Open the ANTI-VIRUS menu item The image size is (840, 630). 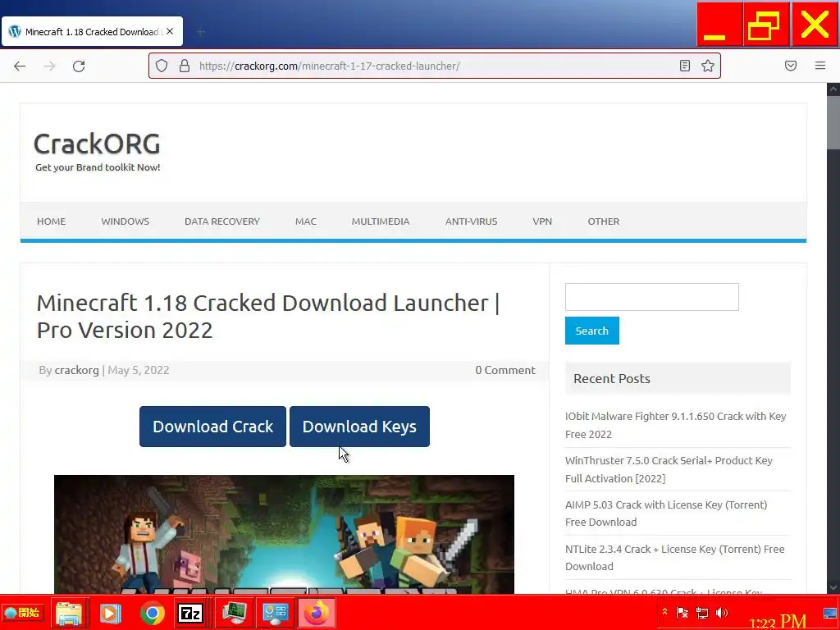click(x=472, y=221)
